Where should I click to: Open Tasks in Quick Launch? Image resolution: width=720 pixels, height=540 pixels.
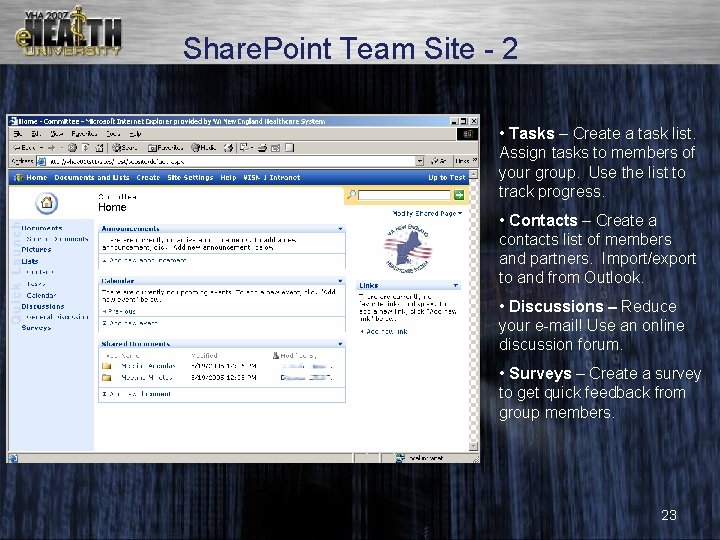click(x=36, y=284)
